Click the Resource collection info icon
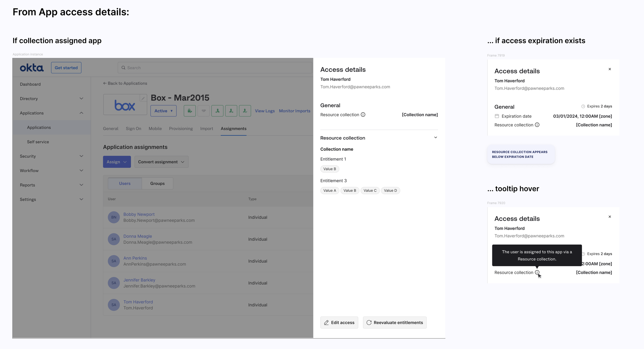Screen dimensions: 644x349 (x=363, y=115)
